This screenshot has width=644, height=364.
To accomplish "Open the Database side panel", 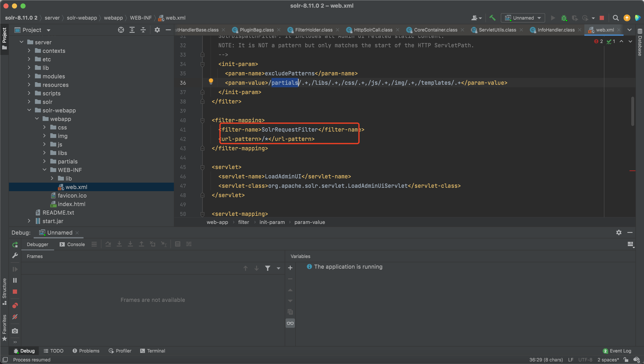I will (x=640, y=43).
